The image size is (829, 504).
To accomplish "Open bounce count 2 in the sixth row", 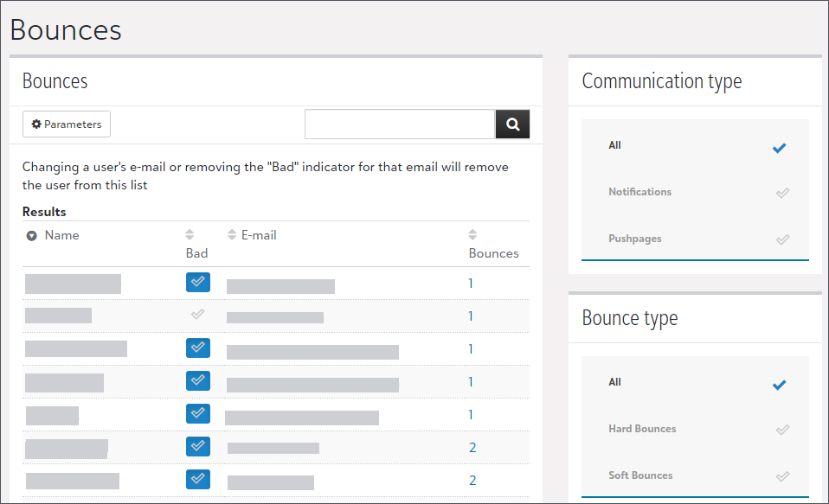I will coord(472,448).
